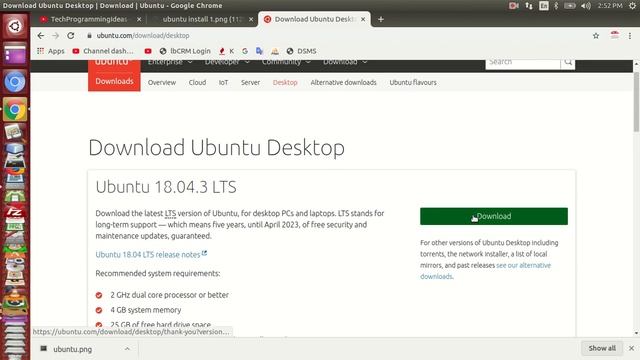Open the Chrome three-dot menu
The image size is (640, 360).
click(630, 36)
